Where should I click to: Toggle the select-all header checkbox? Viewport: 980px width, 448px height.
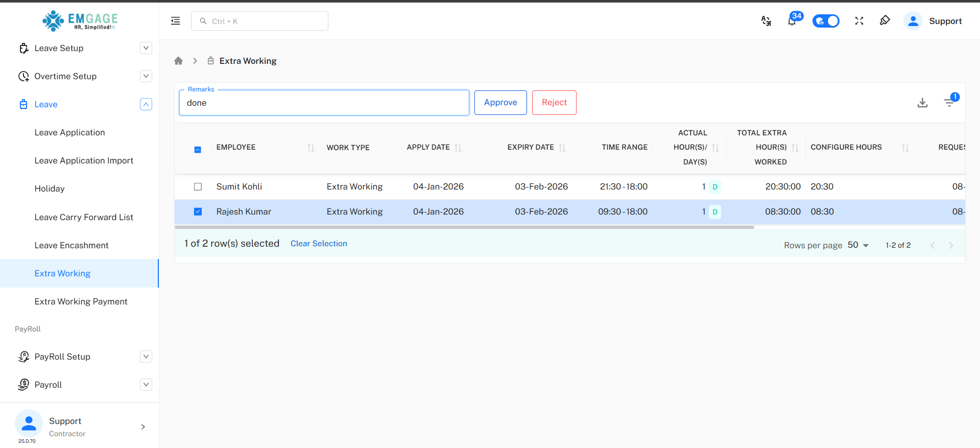click(198, 150)
